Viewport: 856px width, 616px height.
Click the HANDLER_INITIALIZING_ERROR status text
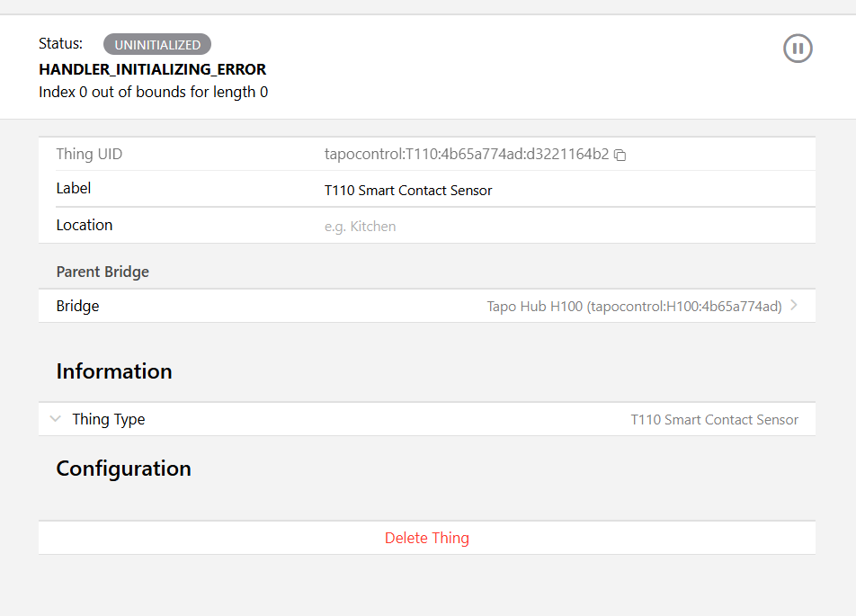click(x=152, y=69)
